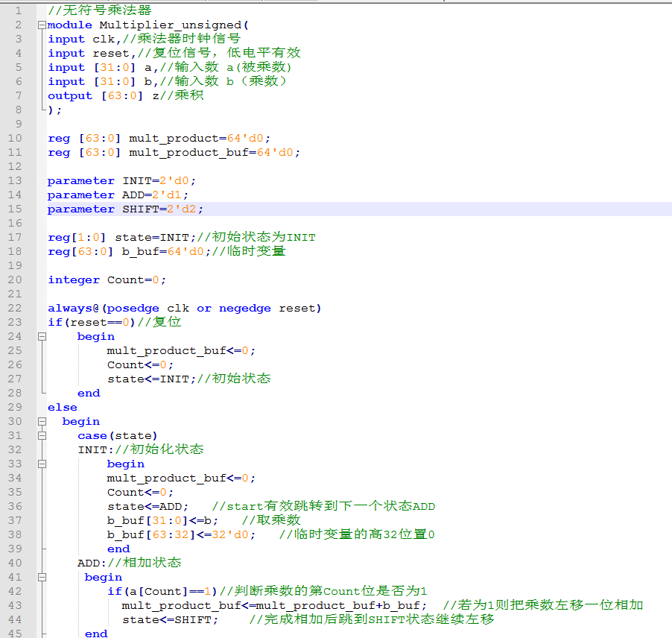Collapse the module fold marker on line 2

pos(42,25)
